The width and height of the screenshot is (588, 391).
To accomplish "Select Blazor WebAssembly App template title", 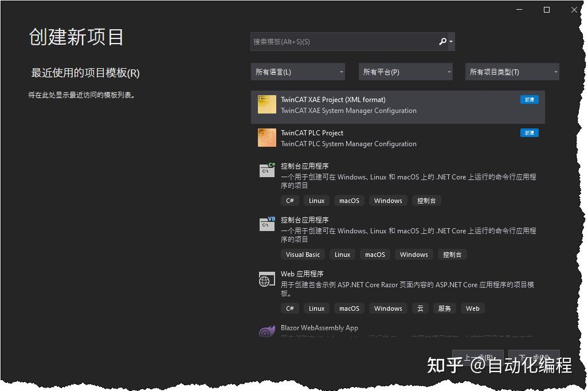I will click(x=319, y=328).
